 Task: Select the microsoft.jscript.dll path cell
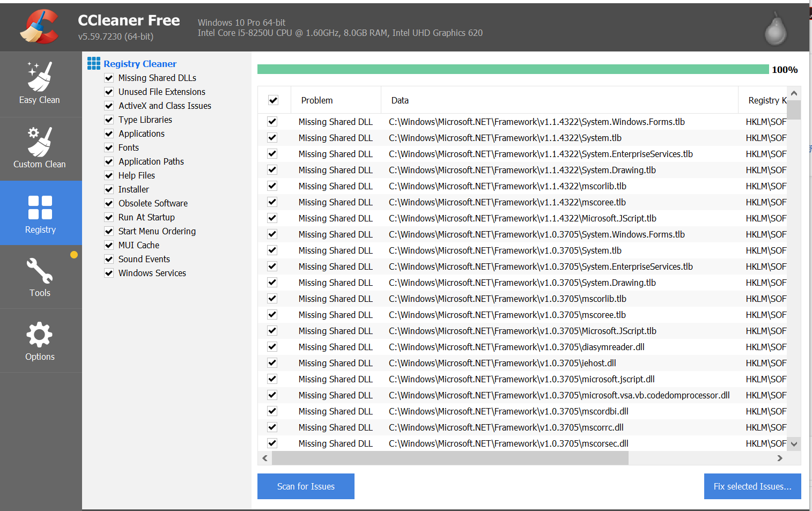[x=522, y=379]
